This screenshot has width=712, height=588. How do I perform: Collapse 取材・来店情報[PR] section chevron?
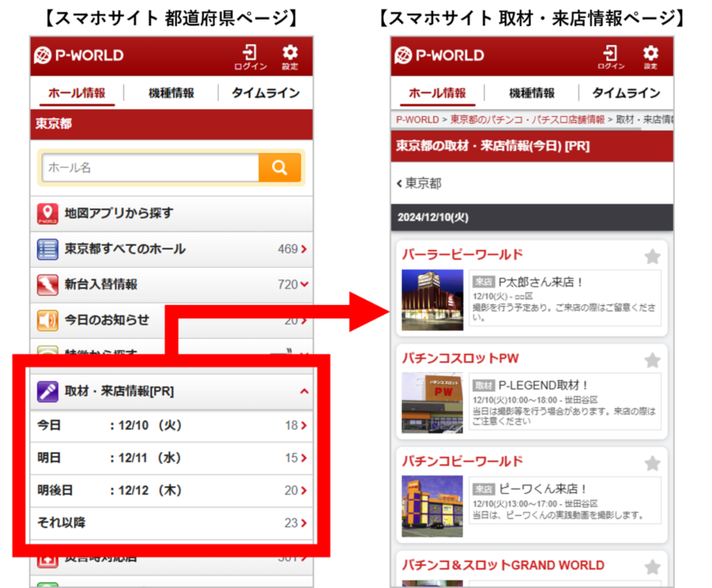click(x=304, y=391)
